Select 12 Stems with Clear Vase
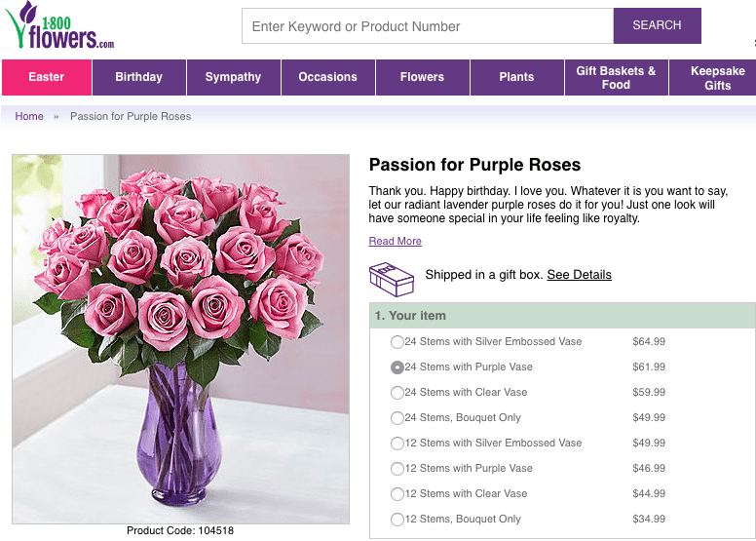756x541 pixels. [397, 494]
